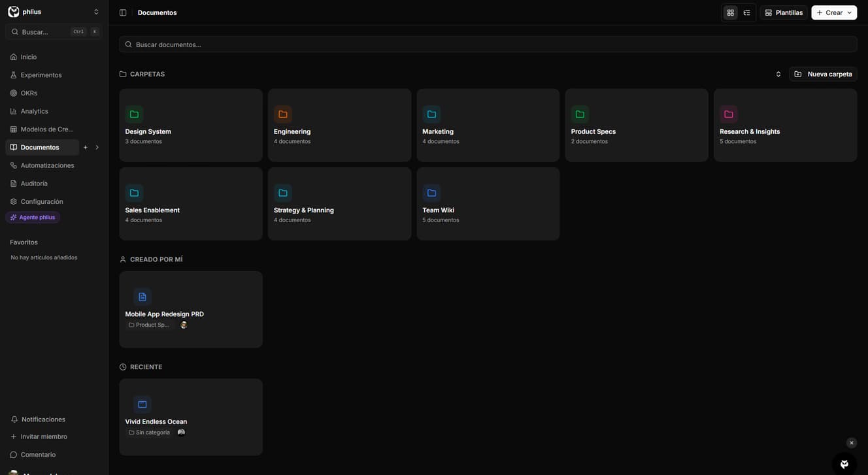Image resolution: width=868 pixels, height=475 pixels.
Task: Open Notificaciones bell icon
Action: [x=14, y=419]
